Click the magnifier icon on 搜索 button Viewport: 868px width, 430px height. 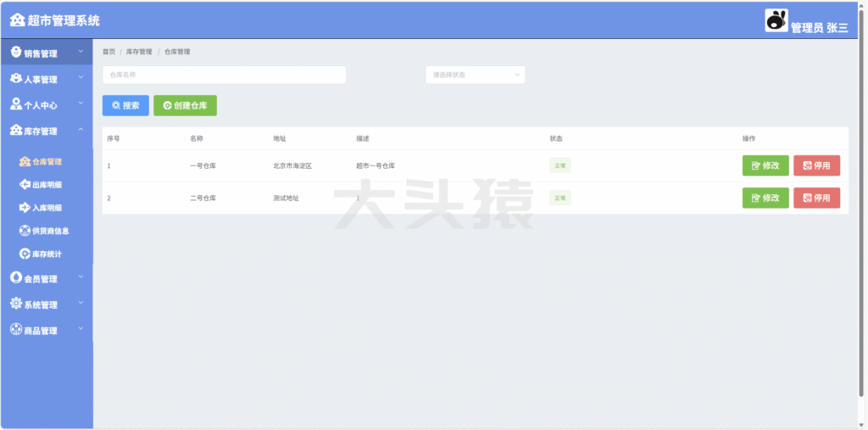[116, 105]
